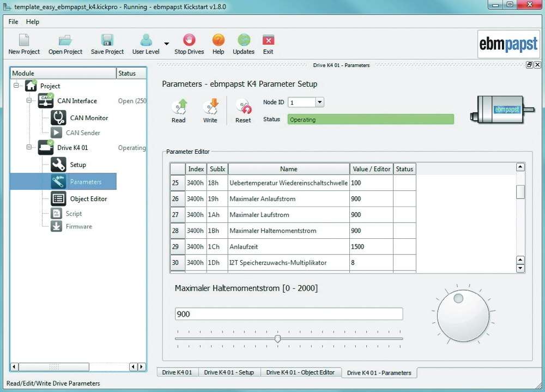Click the Reset drive icon
This screenshot has height=392, width=545.
(243, 106)
